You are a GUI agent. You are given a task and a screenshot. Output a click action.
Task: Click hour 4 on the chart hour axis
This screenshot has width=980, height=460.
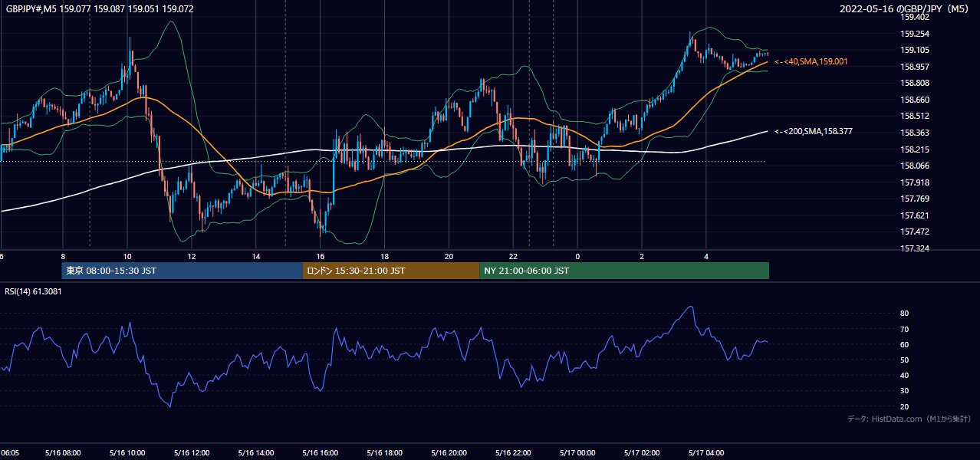[706, 257]
